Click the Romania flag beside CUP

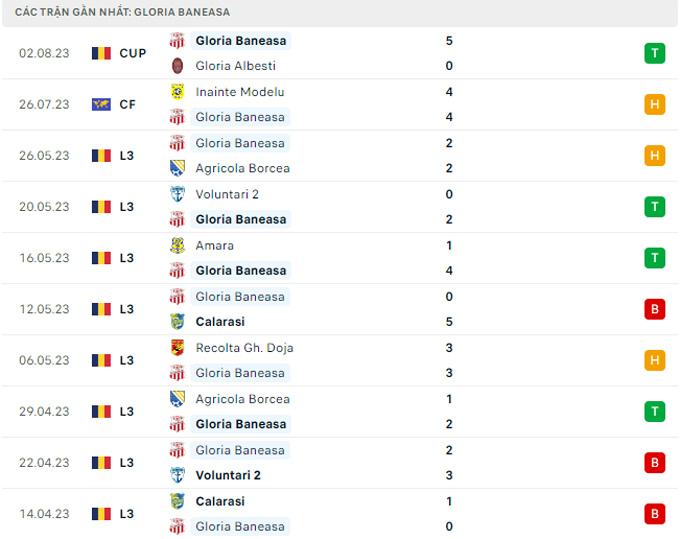click(101, 53)
